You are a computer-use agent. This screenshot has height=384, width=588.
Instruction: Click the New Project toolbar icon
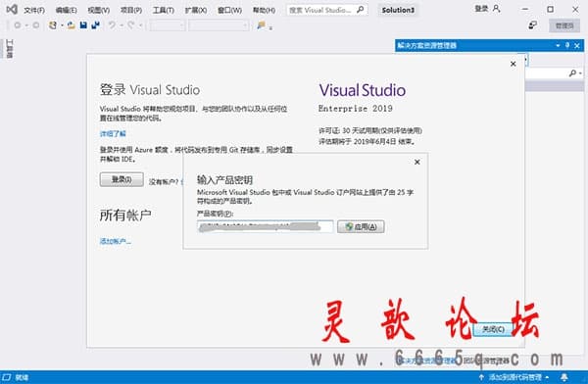click(53, 25)
